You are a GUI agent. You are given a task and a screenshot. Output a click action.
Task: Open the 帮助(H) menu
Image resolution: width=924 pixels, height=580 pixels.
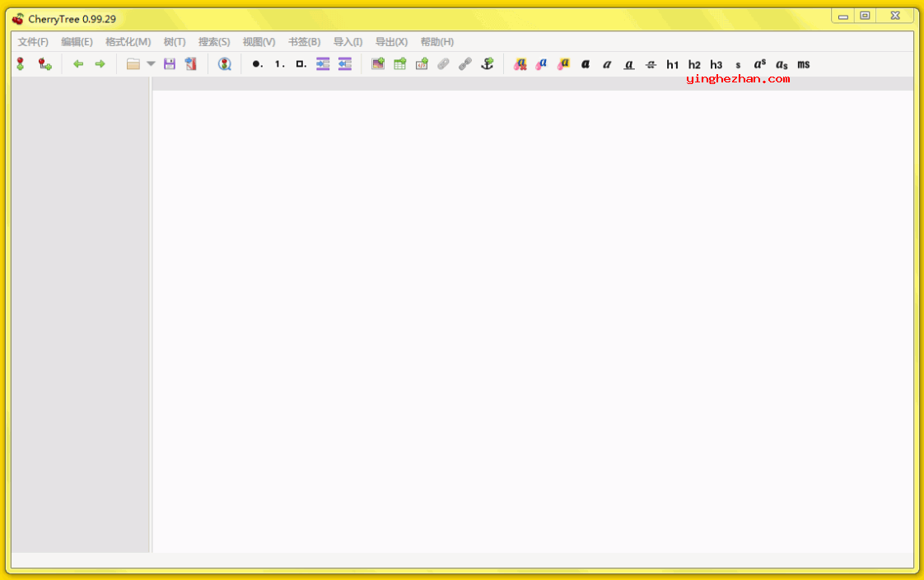click(x=436, y=42)
